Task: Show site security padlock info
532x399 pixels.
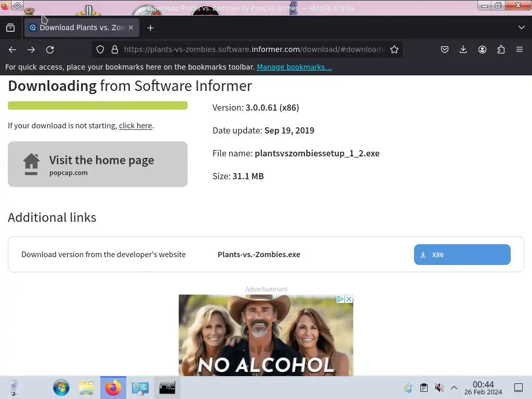Action: coord(115,49)
